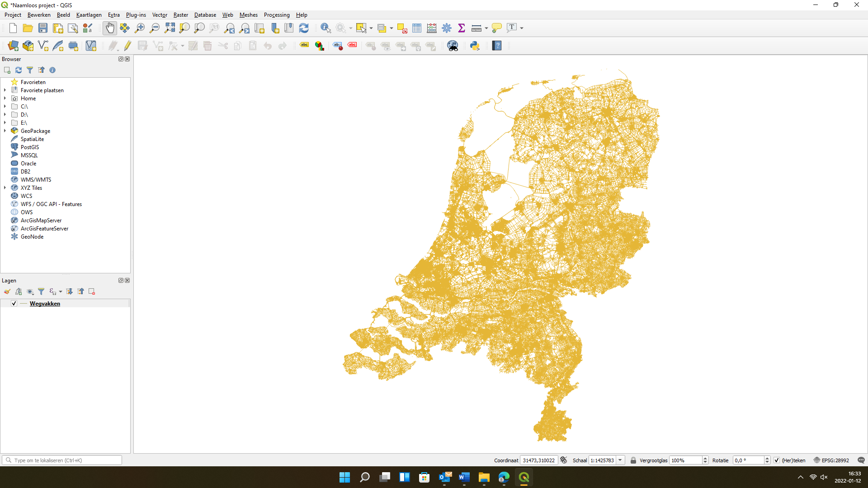
Task: Open the log messages speech bubble
Action: (861, 460)
